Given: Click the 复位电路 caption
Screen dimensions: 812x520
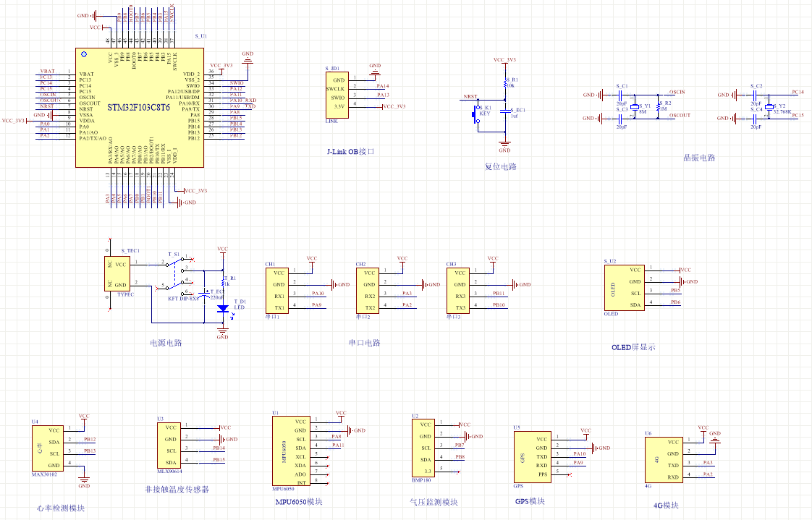Looking at the screenshot, I should (500, 166).
